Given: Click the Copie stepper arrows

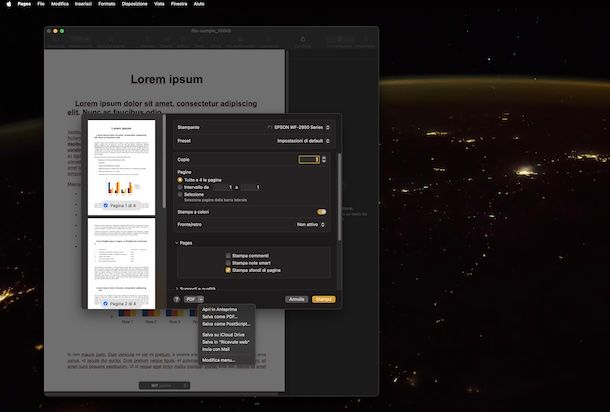Looking at the screenshot, I should coord(324,160).
